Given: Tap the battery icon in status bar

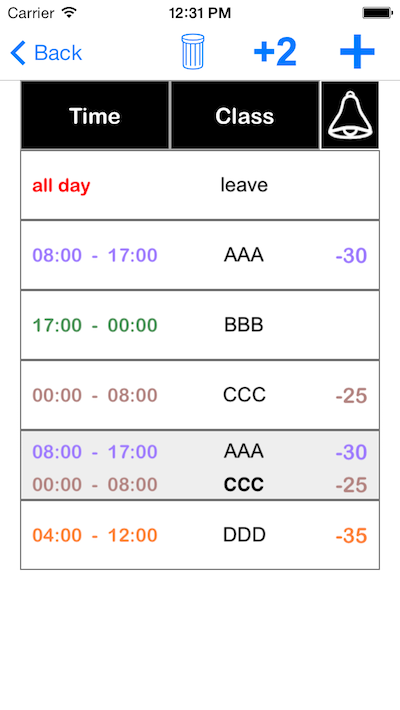Looking at the screenshot, I should tap(377, 13).
